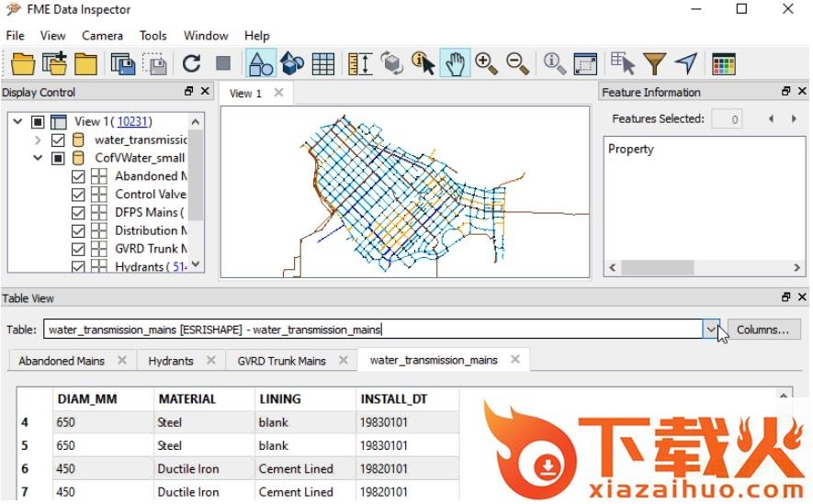Uncheck the Hydrants layer checkbox

point(78,266)
